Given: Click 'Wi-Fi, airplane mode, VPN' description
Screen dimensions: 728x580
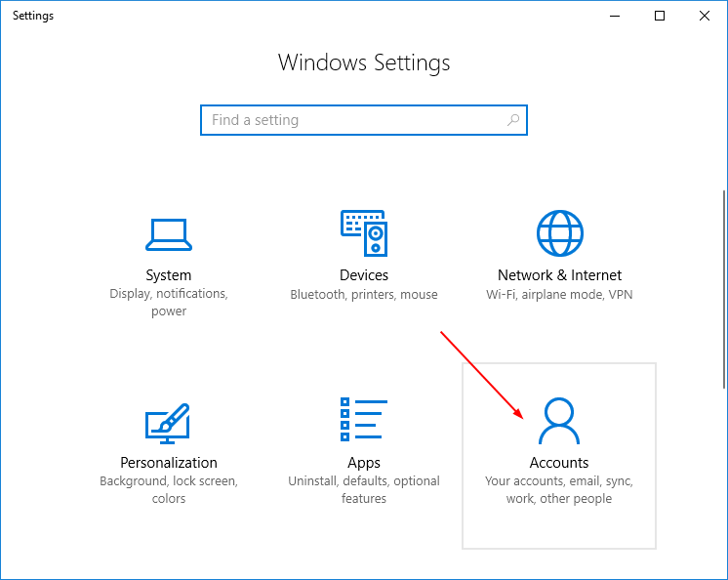Looking at the screenshot, I should pyautogui.click(x=559, y=294).
